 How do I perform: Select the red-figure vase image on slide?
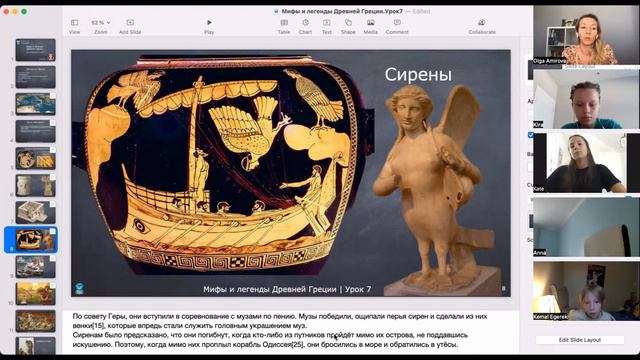pos(222,165)
